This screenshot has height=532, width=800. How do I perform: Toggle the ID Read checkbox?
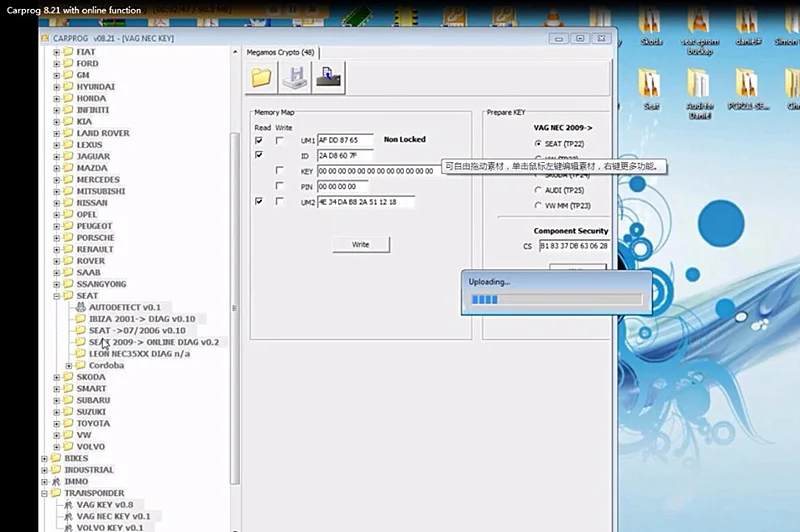tap(259, 155)
